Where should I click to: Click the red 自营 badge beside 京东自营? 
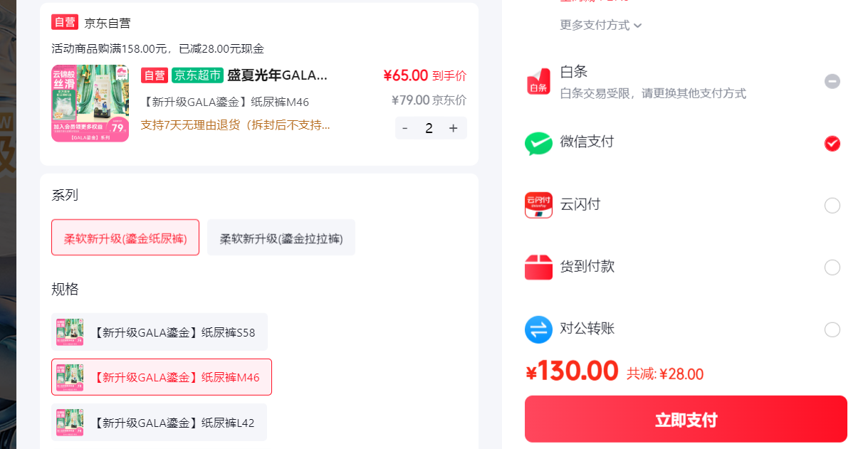(64, 22)
